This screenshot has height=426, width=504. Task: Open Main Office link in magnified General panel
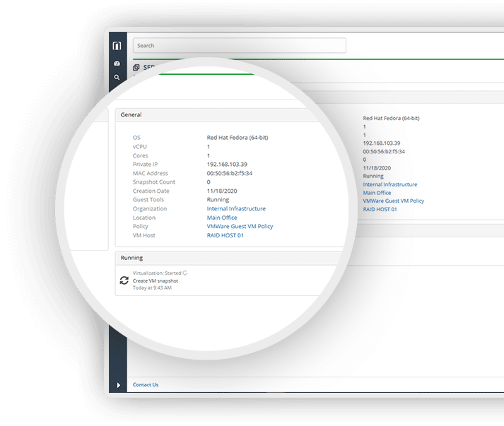[x=222, y=218]
